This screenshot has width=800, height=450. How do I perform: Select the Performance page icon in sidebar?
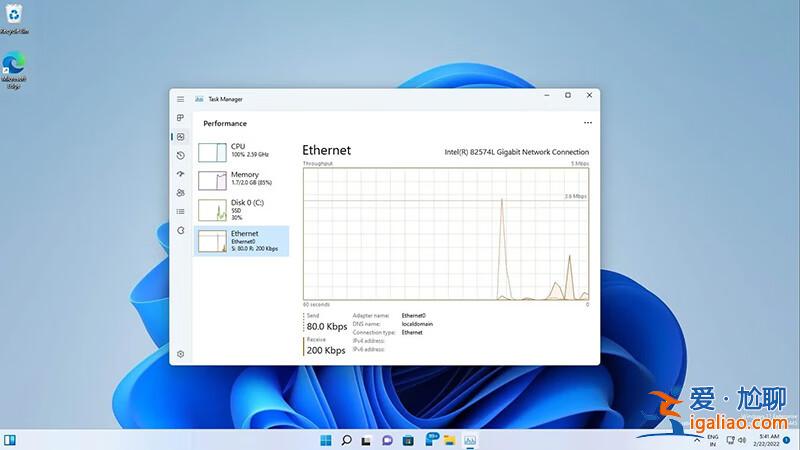coord(181,136)
